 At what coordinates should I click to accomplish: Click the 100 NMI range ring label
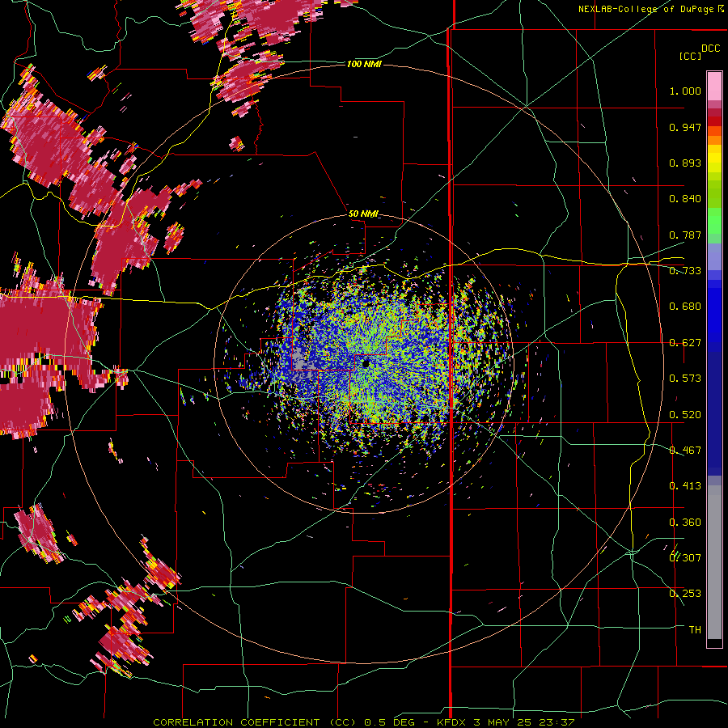click(364, 64)
